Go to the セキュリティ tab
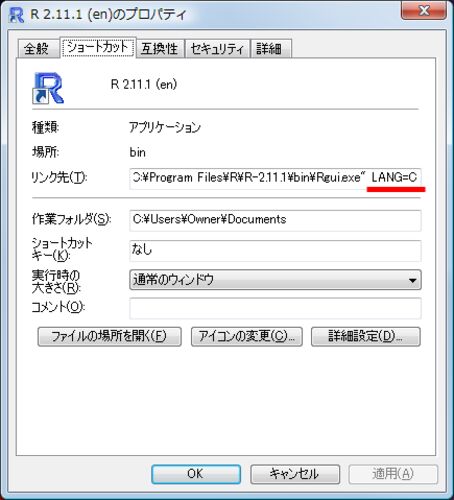454x500 pixels. (217, 49)
